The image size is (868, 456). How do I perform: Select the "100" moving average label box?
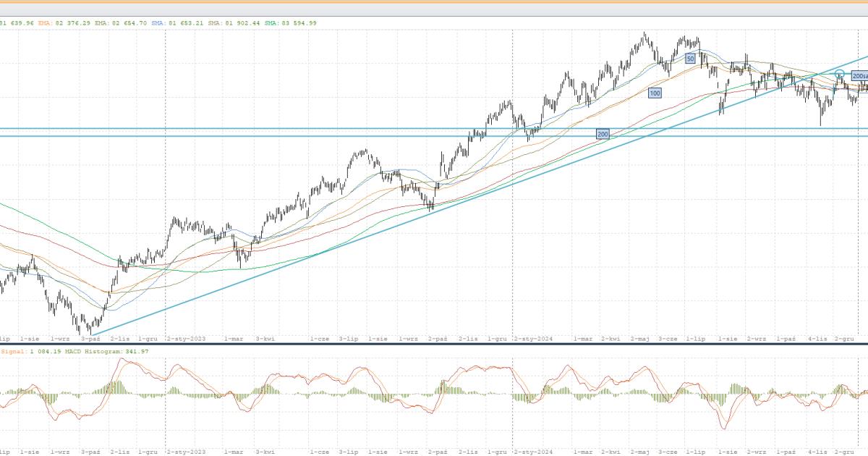pos(655,93)
